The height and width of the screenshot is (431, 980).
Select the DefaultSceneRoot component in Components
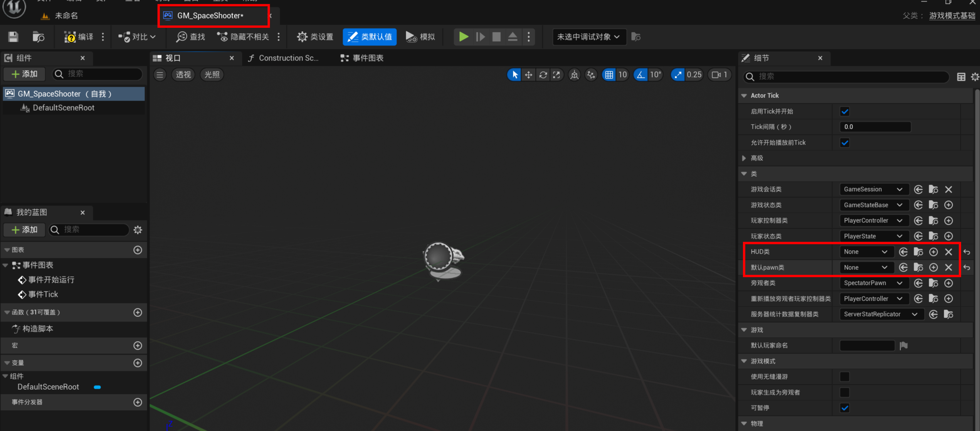(64, 108)
